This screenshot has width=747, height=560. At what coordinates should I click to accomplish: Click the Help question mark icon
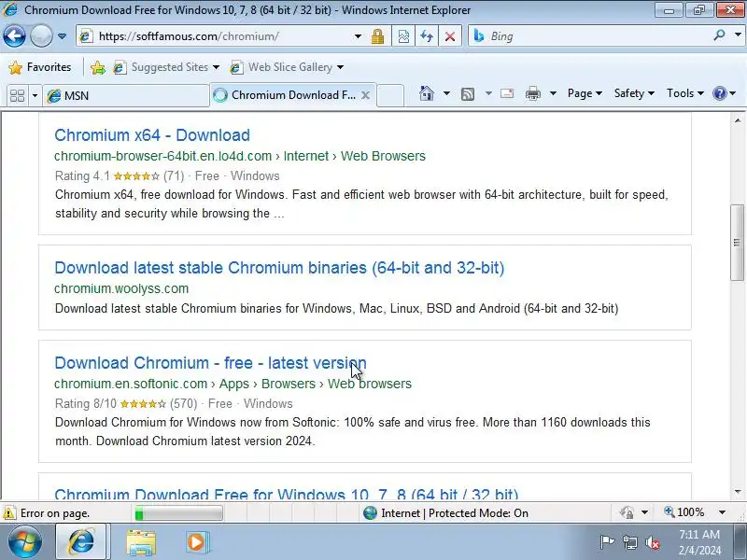719,93
